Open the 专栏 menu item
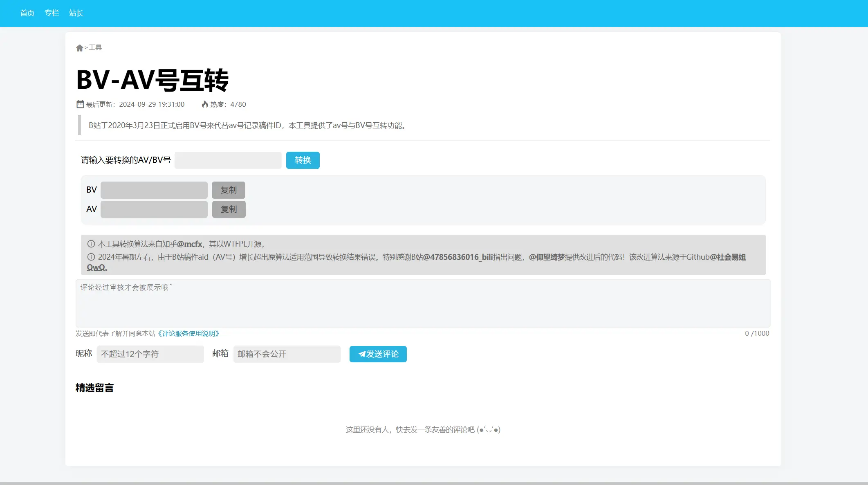Screen dimensions: 868x485 (x=52, y=13)
